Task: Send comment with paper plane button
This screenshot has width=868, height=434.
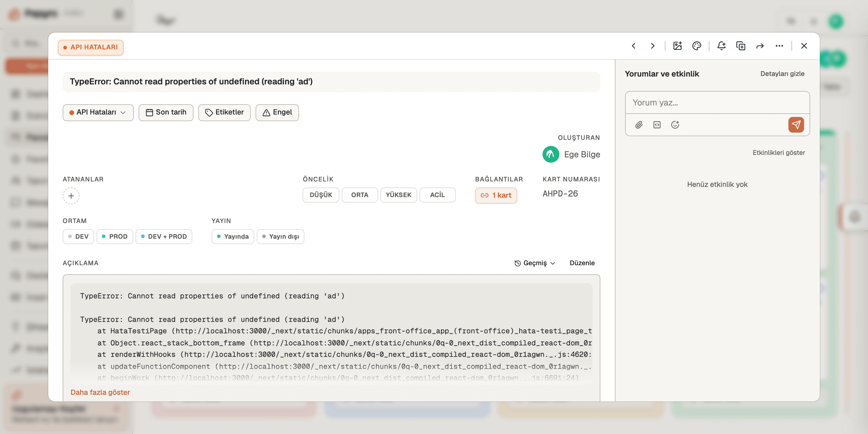Action: (796, 125)
